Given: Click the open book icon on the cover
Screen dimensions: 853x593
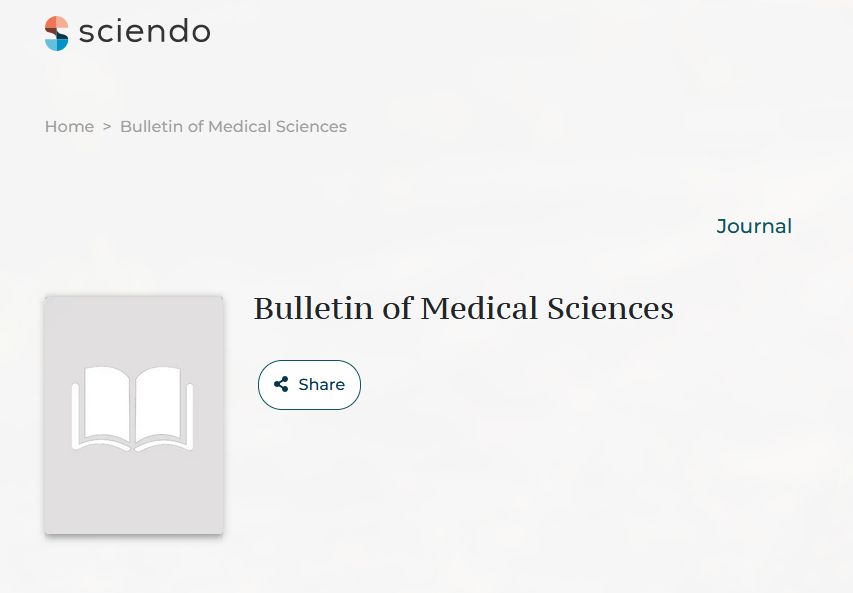Looking at the screenshot, I should tap(133, 408).
